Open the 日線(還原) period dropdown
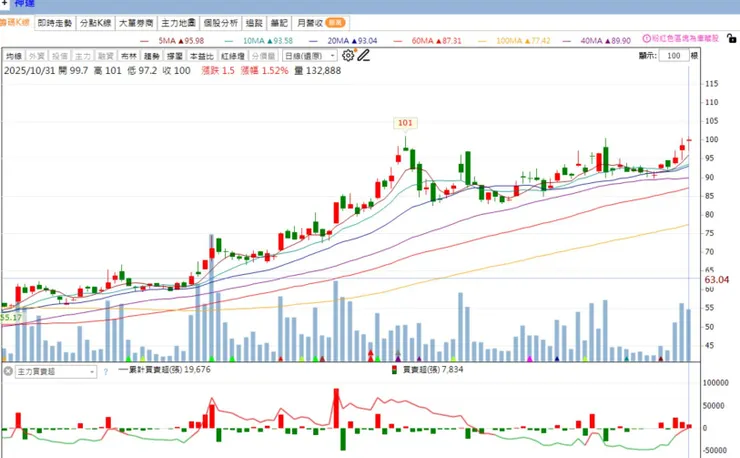The height and width of the screenshot is (458, 740). (310, 56)
